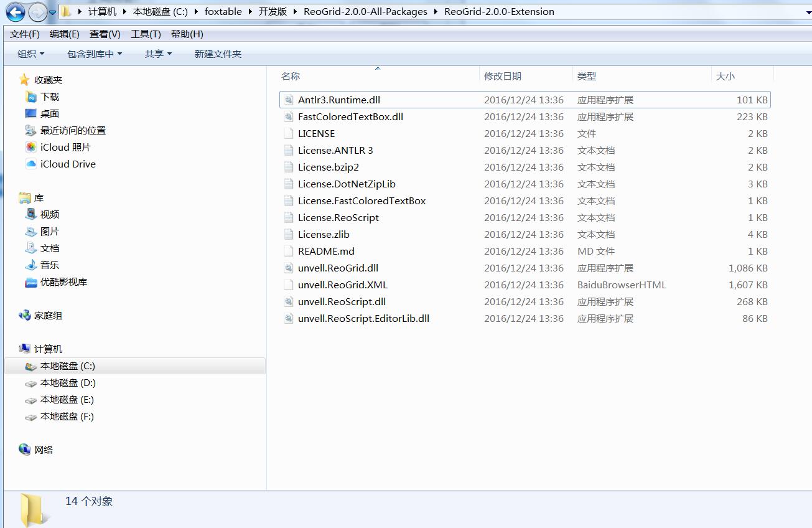Image resolution: width=812 pixels, height=528 pixels.
Task: Click foxtable in the address breadcrumb
Action: point(223,12)
